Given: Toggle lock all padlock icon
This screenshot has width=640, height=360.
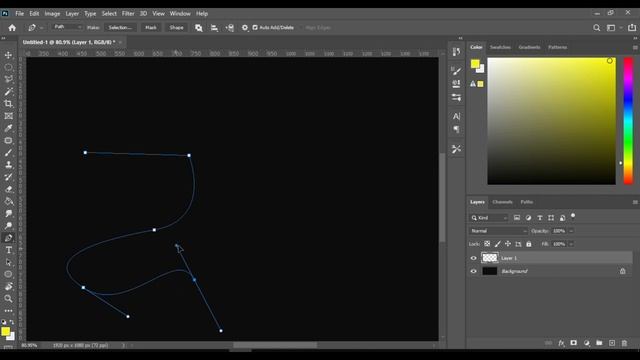Looking at the screenshot, I should pos(529,244).
